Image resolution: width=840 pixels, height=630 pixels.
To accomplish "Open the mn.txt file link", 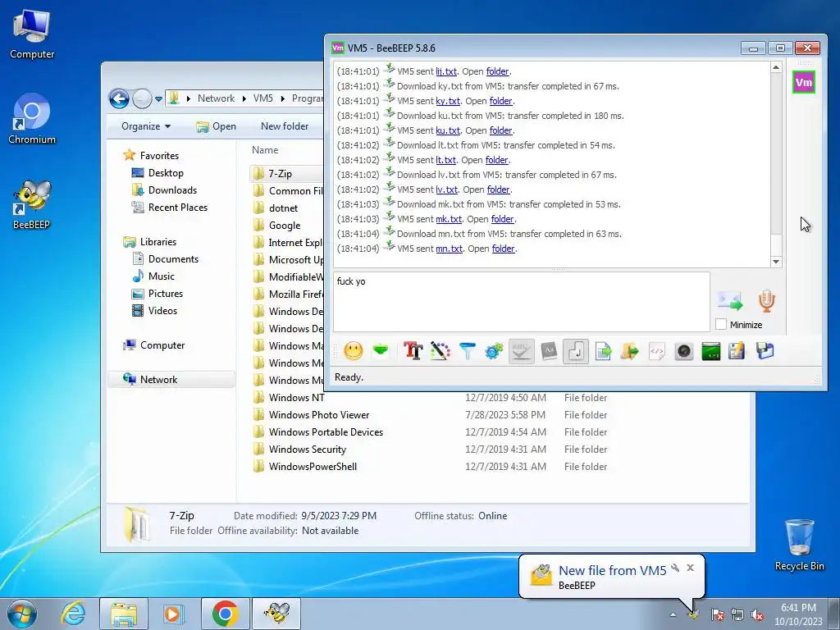I will pos(450,249).
